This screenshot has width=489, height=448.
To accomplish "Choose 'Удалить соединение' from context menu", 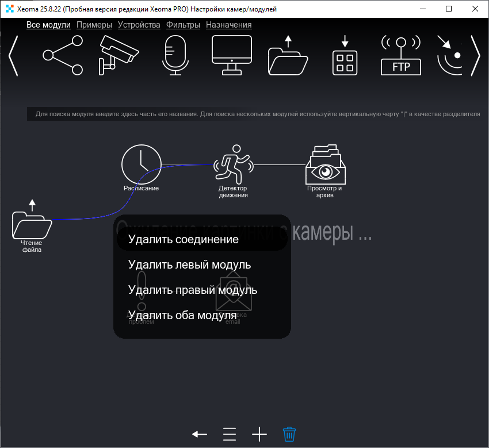I will pyautogui.click(x=184, y=240).
